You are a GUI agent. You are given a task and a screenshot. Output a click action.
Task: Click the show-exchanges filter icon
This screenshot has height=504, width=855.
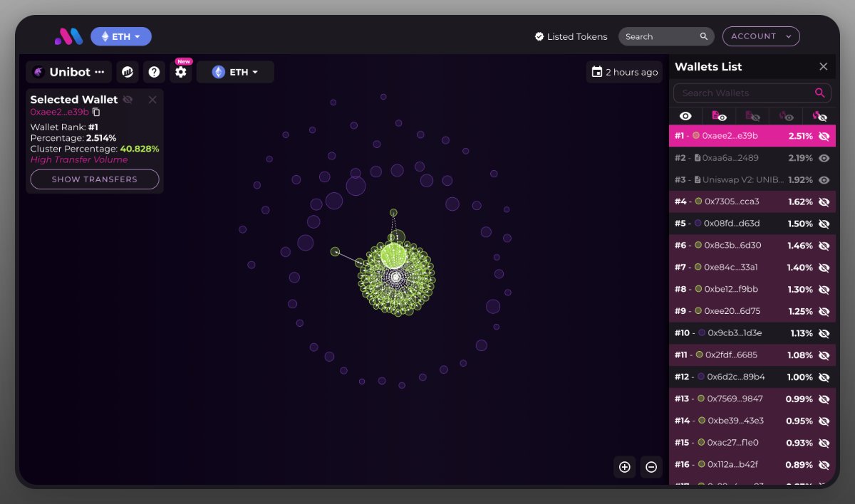click(786, 116)
